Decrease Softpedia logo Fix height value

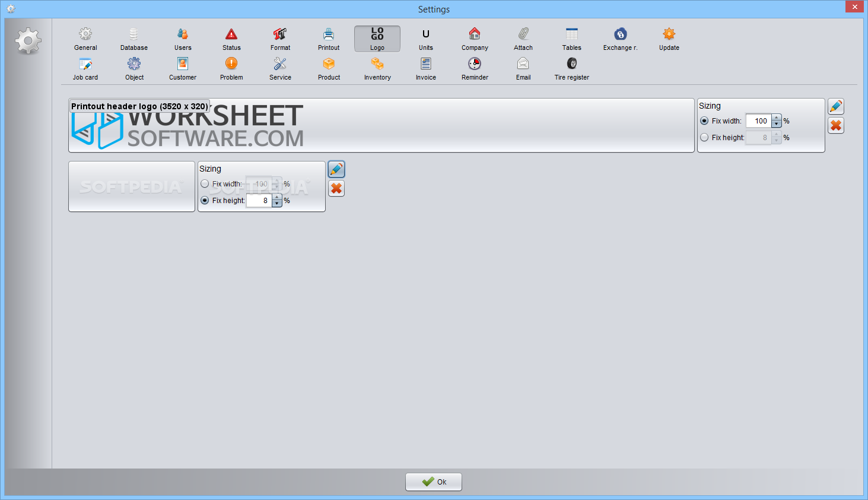[276, 204]
